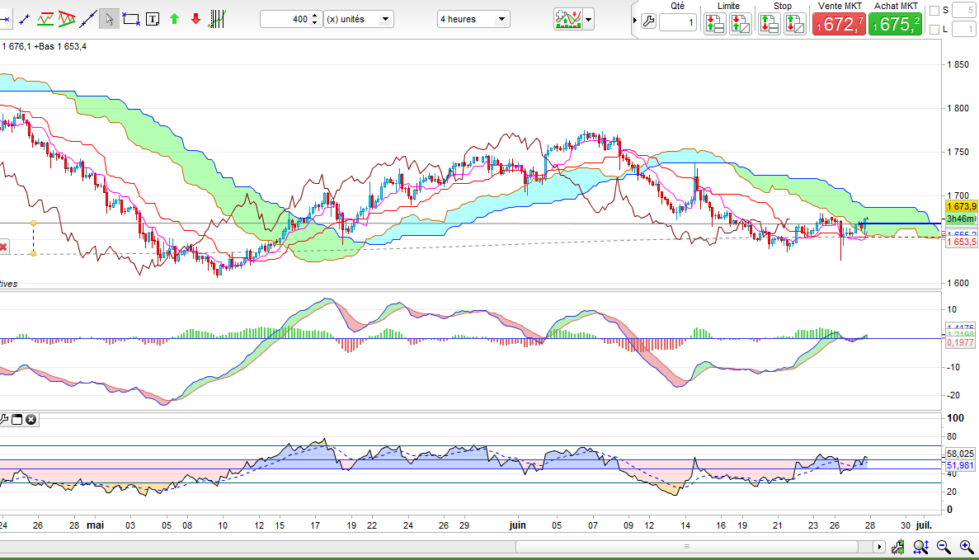Click the Vente MKT sell button
Image resolution: width=979 pixels, height=560 pixels.
tap(839, 24)
